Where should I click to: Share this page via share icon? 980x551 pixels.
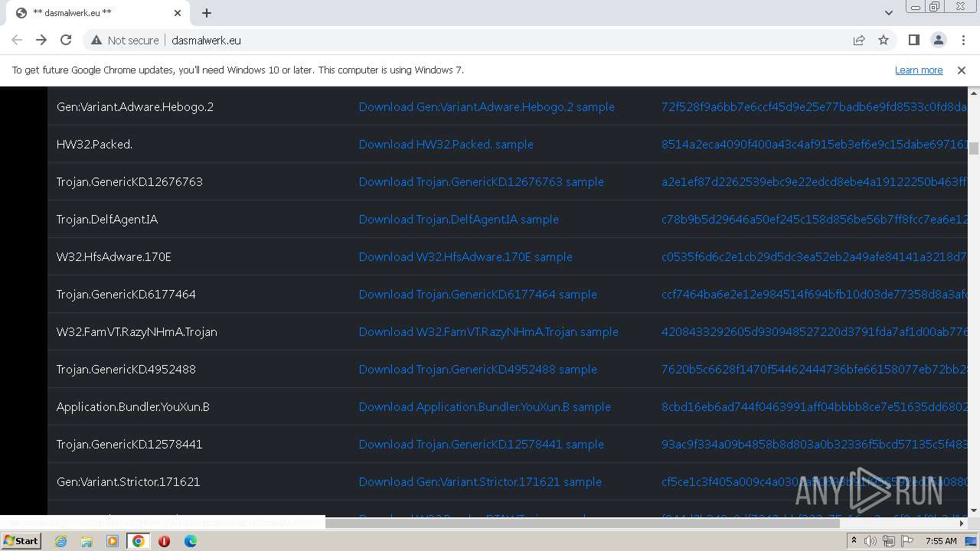(859, 40)
